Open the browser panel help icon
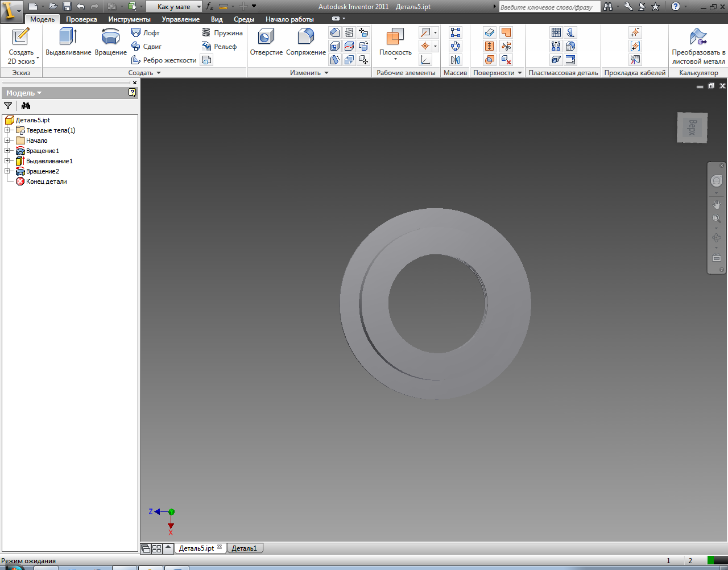The width and height of the screenshot is (728, 570). click(133, 92)
